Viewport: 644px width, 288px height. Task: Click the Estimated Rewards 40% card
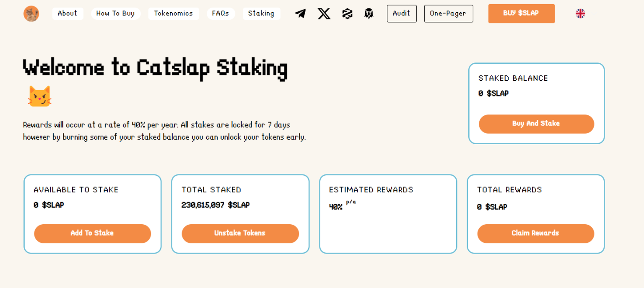[388, 214]
